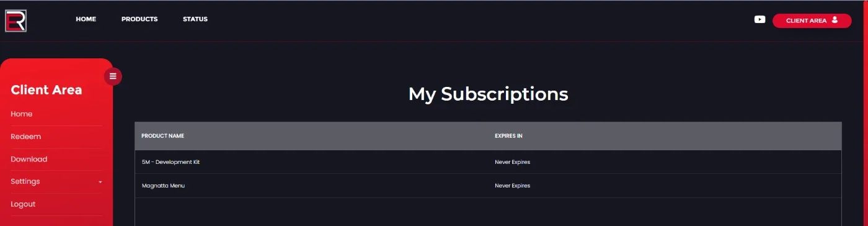Click the Client Area sidebar heading
The height and width of the screenshot is (226, 868).
coord(46,90)
